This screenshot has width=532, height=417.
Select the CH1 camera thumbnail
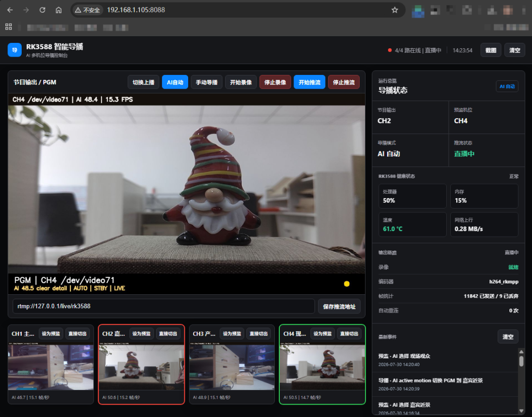click(x=51, y=366)
